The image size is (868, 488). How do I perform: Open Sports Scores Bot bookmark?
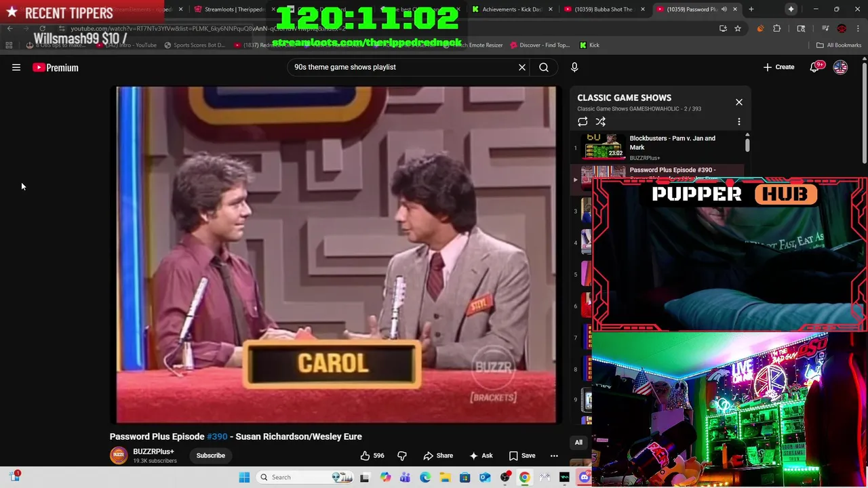coord(195,45)
